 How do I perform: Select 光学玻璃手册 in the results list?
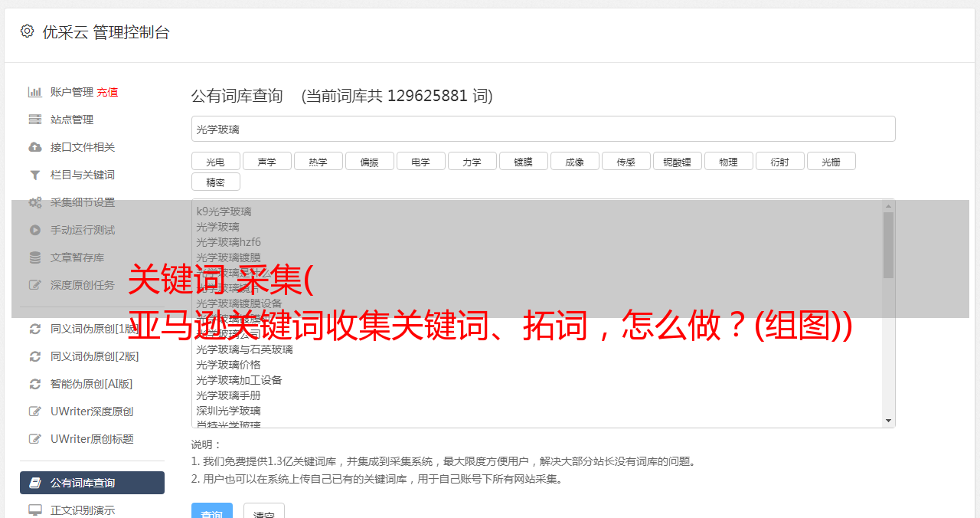[x=228, y=395]
